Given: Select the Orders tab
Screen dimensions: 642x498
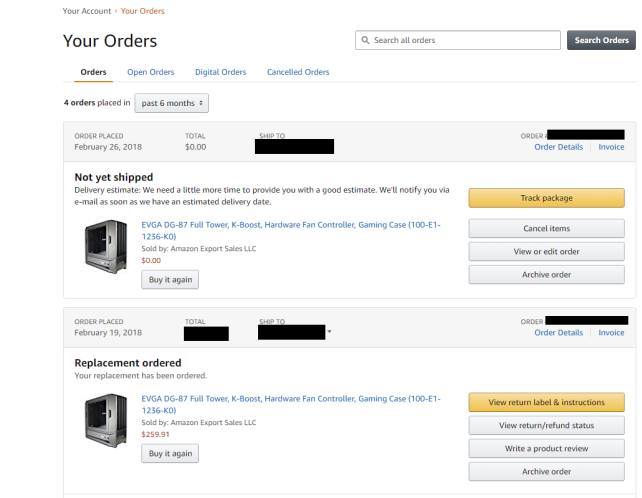Looking at the screenshot, I should (x=93, y=72).
